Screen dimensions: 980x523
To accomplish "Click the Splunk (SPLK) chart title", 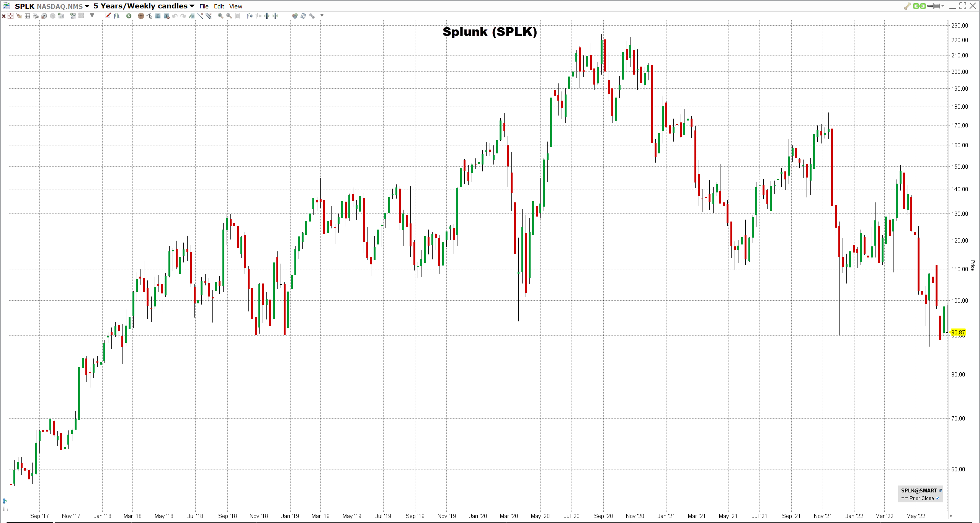I will click(x=490, y=32).
